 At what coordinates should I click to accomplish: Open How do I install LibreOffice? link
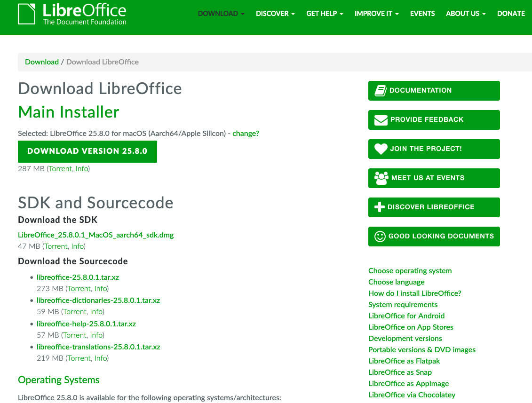point(414,293)
